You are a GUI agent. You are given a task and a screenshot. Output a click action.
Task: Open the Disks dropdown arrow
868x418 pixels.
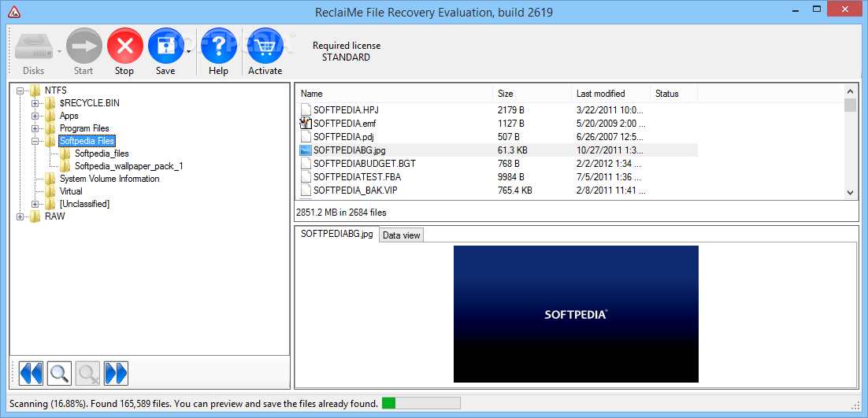click(x=59, y=53)
